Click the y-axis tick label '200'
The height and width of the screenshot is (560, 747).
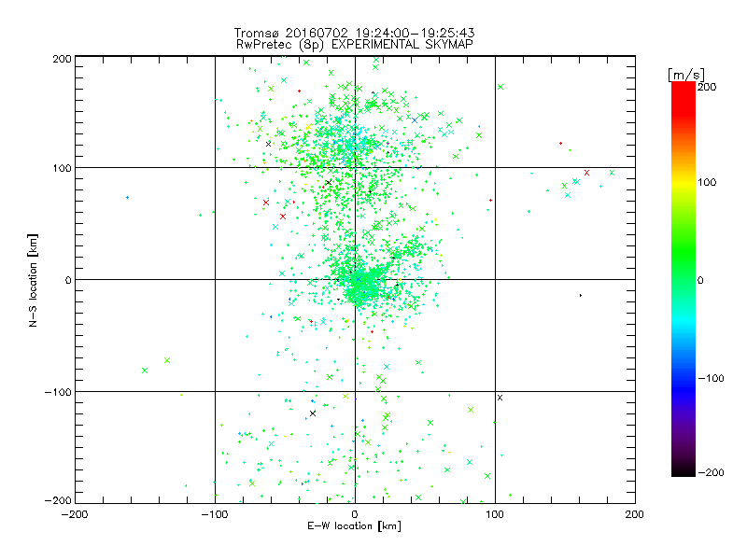tap(62, 59)
